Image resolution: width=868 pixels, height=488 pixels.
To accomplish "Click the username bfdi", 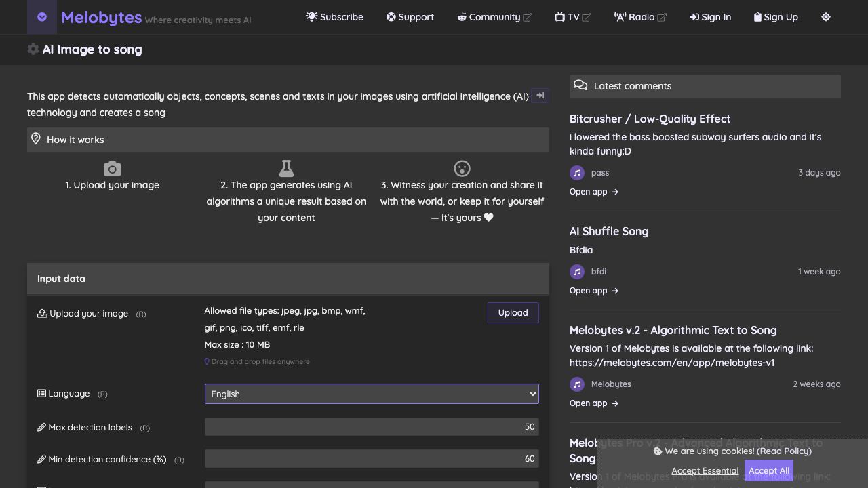I will pyautogui.click(x=599, y=272).
